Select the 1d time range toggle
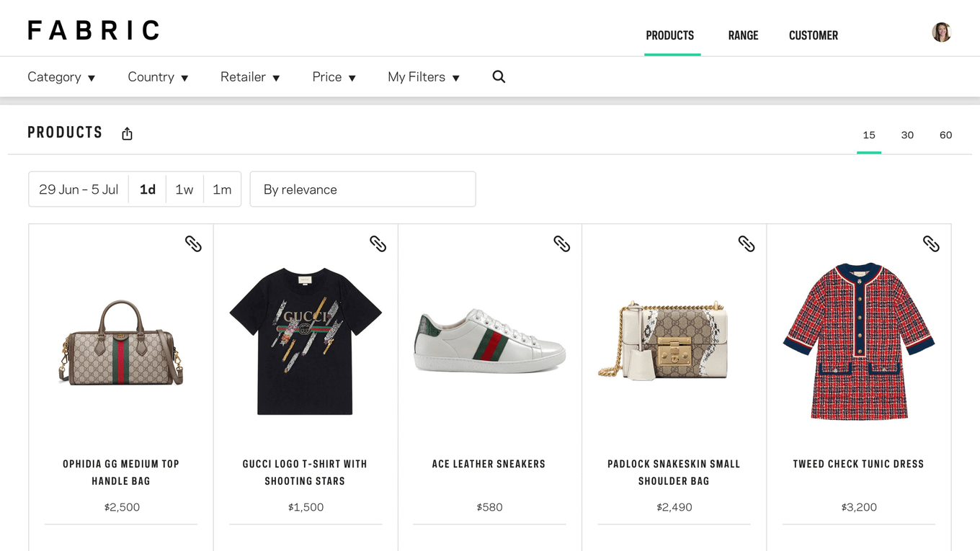 pos(148,189)
